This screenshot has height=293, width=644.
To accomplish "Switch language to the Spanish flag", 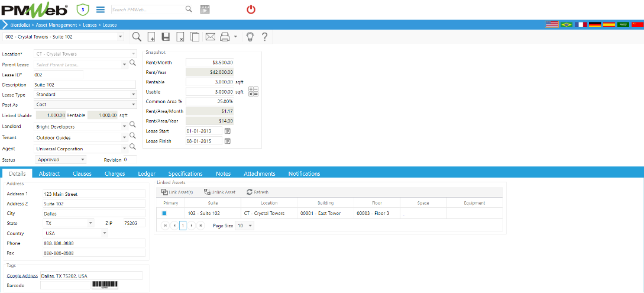I will [x=609, y=25].
